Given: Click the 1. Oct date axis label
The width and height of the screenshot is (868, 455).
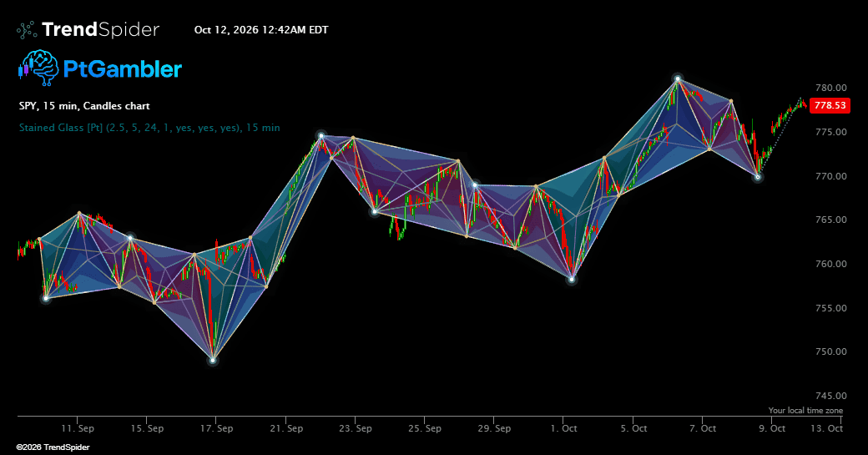Looking at the screenshot, I should pos(563,428).
